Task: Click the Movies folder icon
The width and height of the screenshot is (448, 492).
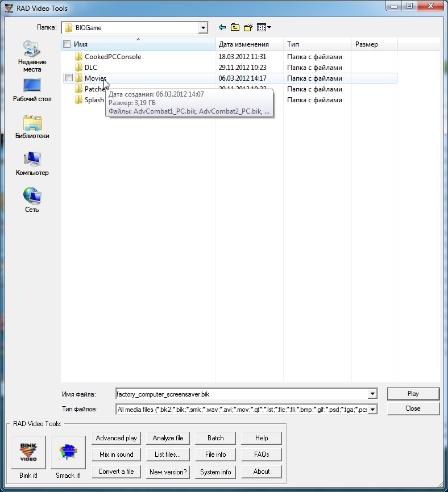Action: (x=78, y=78)
